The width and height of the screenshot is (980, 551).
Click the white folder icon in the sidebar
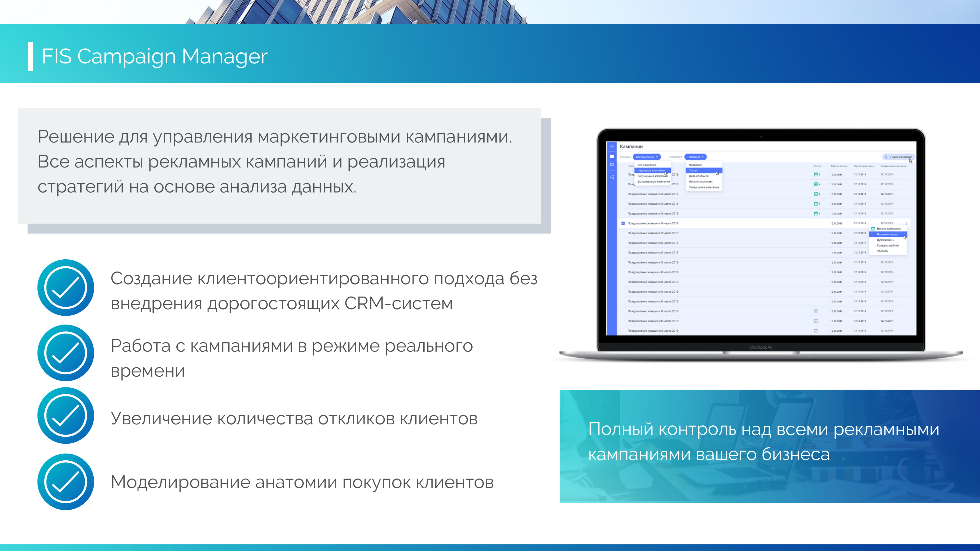click(x=612, y=157)
